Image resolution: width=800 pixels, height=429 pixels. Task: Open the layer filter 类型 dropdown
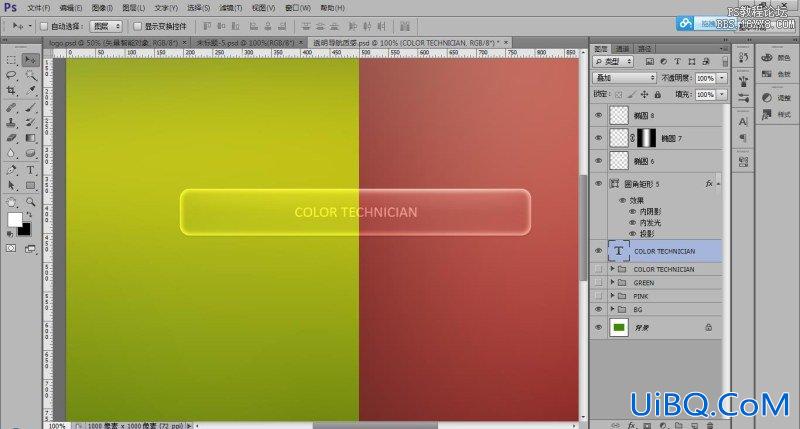point(613,61)
